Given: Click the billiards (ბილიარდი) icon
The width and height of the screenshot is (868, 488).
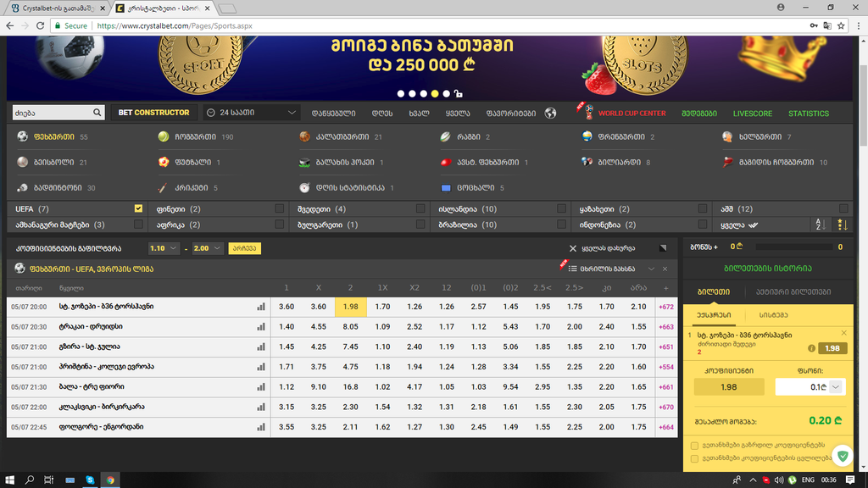Looking at the screenshot, I should [x=587, y=162].
